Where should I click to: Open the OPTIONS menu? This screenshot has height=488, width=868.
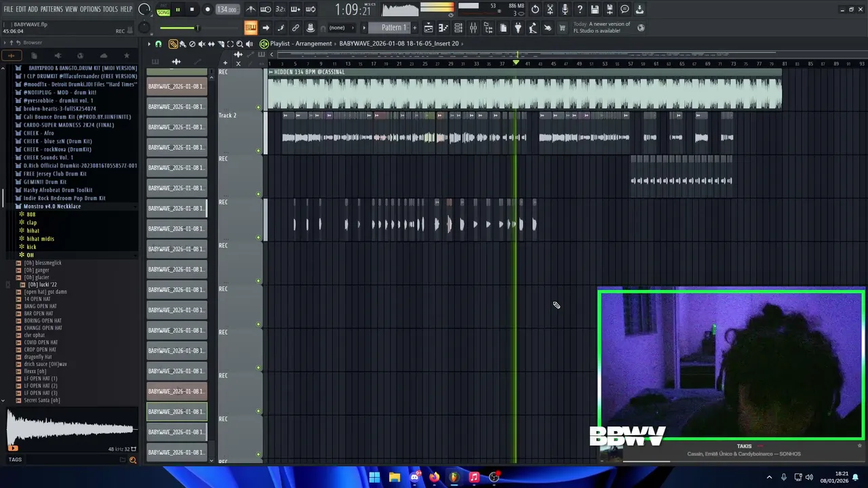90,9
